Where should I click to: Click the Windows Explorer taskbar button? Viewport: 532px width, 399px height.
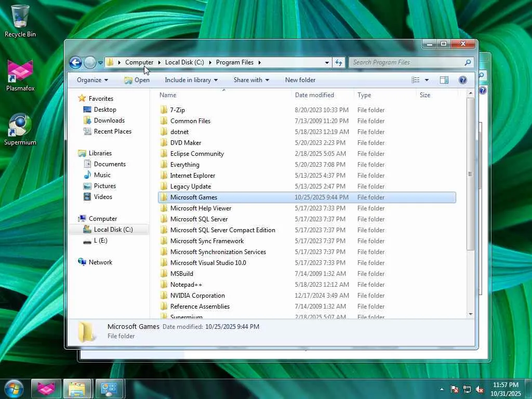(77, 389)
